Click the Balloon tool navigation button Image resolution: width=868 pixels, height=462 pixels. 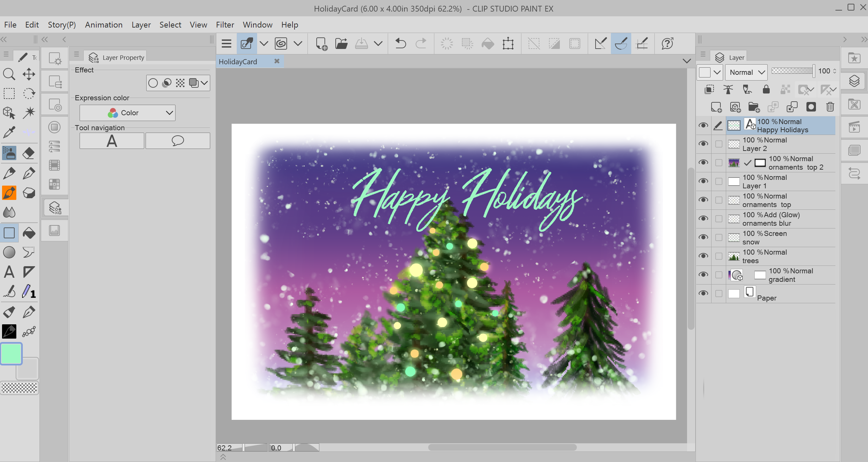tap(178, 141)
